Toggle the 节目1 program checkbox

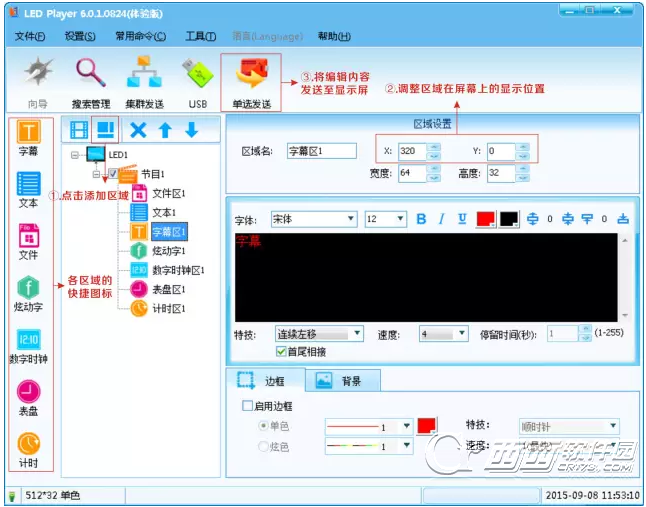coord(113,174)
